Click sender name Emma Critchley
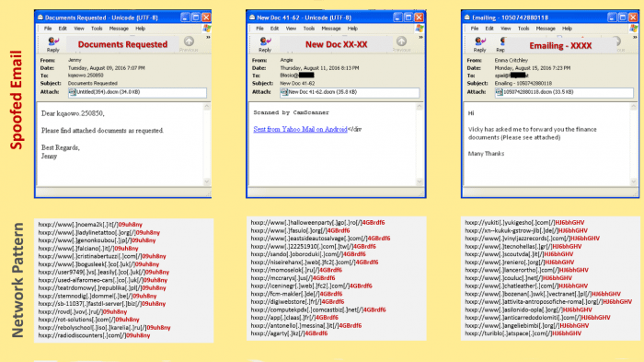Viewport: 644px width, 362px height. pos(511,60)
